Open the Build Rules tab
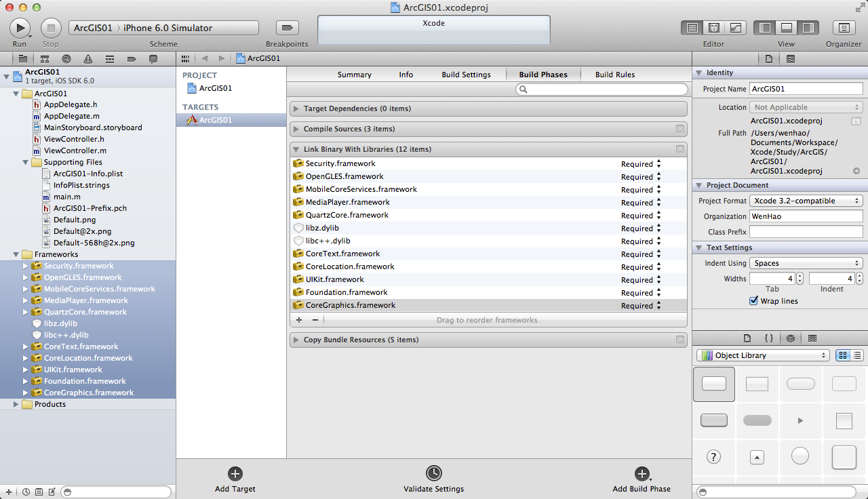Viewport: 868px width, 499px height. [614, 75]
